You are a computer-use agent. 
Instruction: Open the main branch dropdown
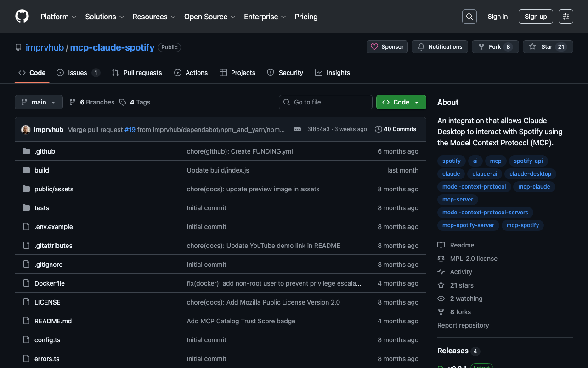click(x=39, y=102)
